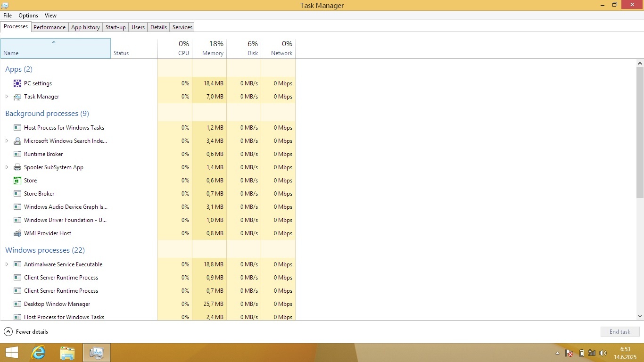This screenshot has width=644, height=362.
Task: Select the 'Apps (2)' group heading
Action: [19, 69]
